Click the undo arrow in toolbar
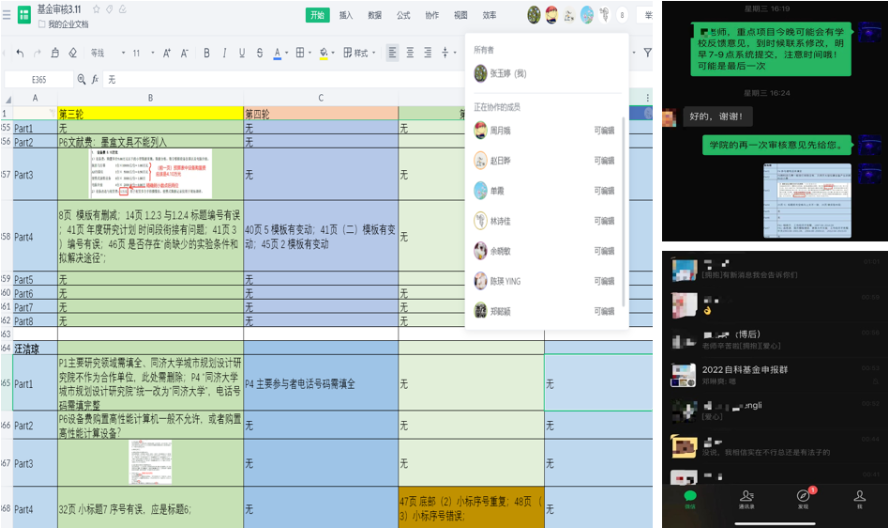Screen dimensions: 888x528 coord(22,53)
